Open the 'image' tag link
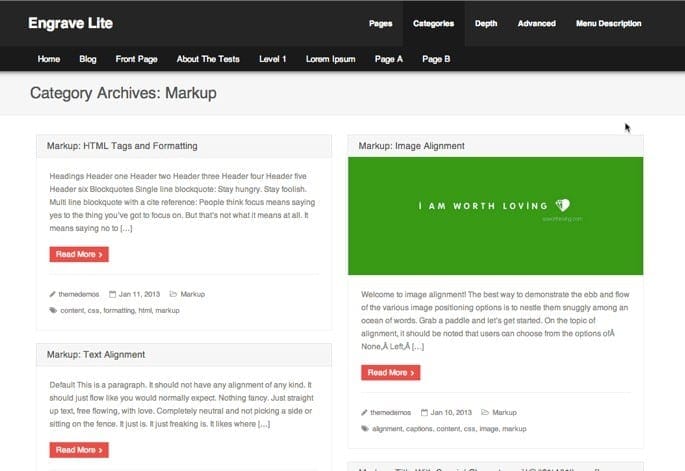The image size is (685, 471). coord(489,429)
